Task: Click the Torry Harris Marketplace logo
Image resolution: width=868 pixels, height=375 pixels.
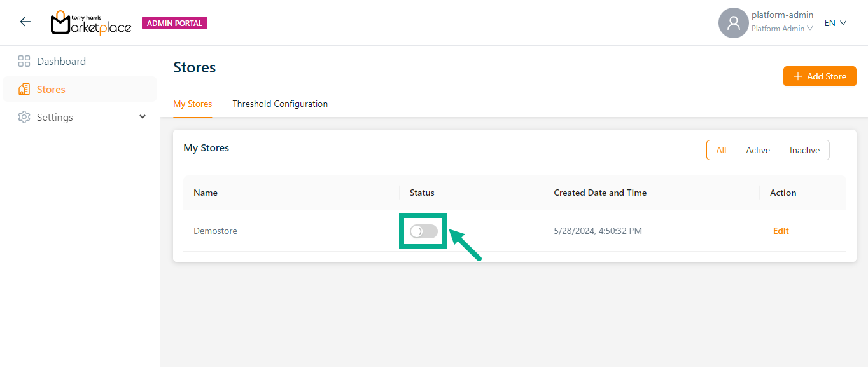Action: (90, 23)
